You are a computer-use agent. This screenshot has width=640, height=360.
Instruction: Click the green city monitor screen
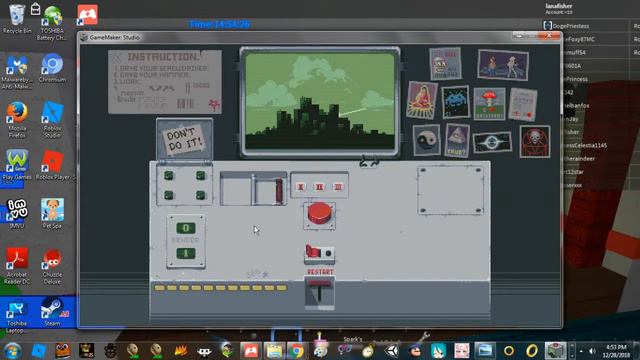[x=320, y=101]
